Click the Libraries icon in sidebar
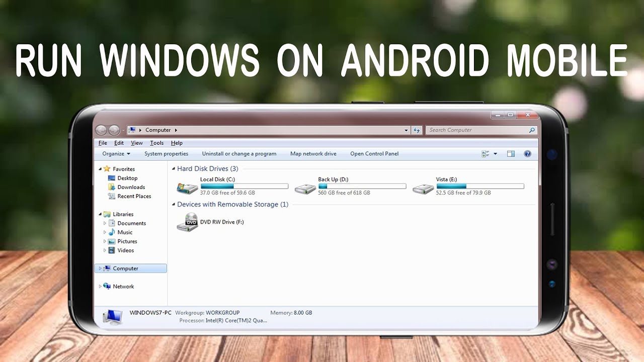The image size is (644, 362). coord(107,214)
